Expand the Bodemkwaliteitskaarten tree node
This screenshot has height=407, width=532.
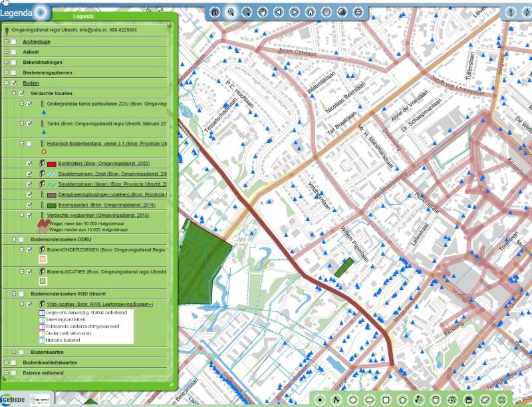click(x=6, y=362)
